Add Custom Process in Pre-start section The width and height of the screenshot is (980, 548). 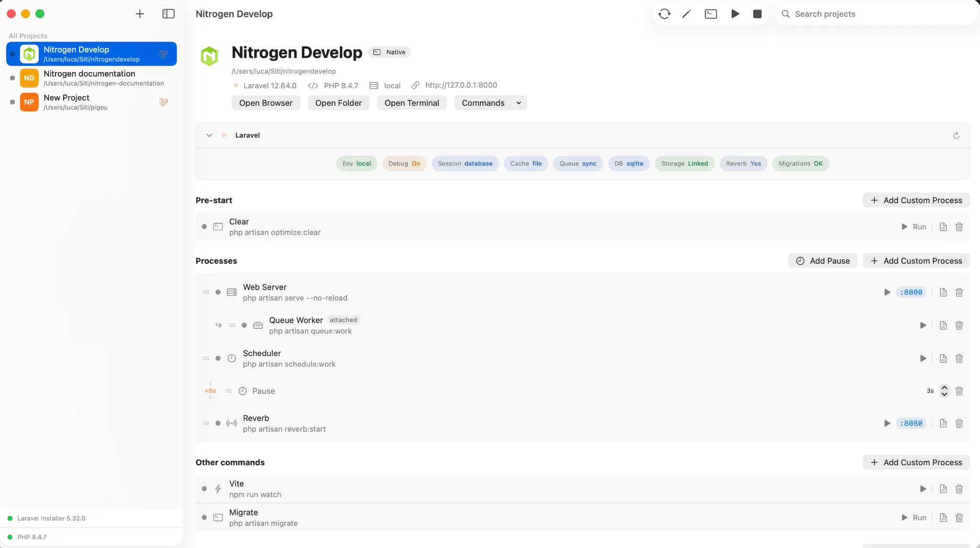916,201
